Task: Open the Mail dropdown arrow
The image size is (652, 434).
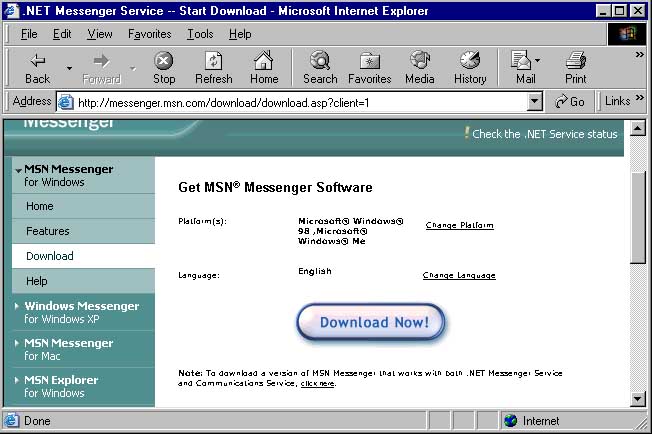Action: [538, 61]
